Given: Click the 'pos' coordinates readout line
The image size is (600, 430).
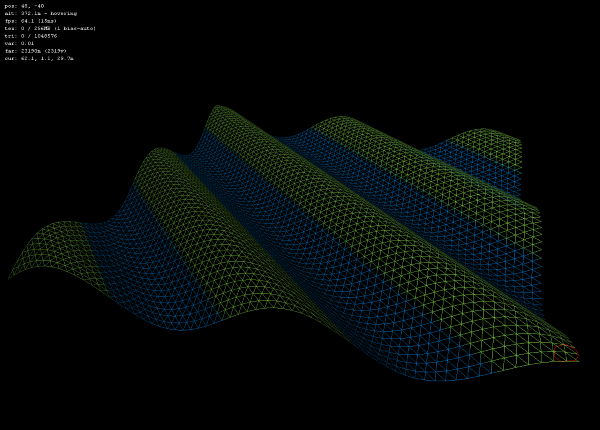Looking at the screenshot, I should click(24, 6).
